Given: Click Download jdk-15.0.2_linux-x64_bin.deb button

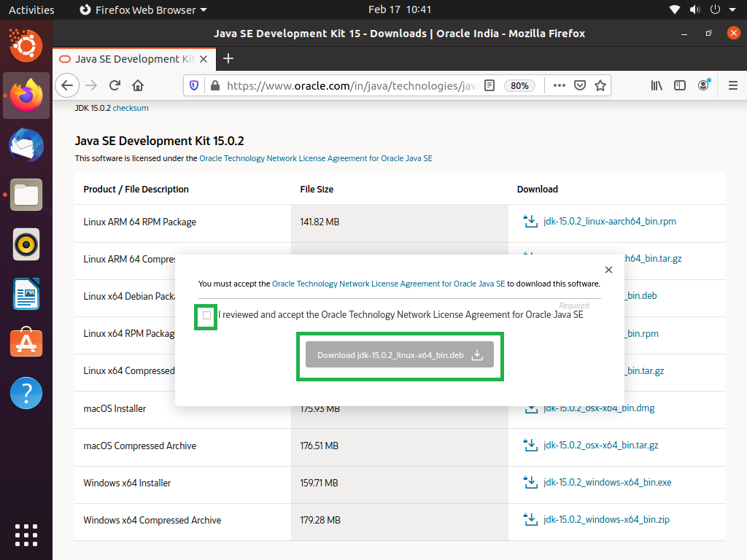Looking at the screenshot, I should 399,355.
